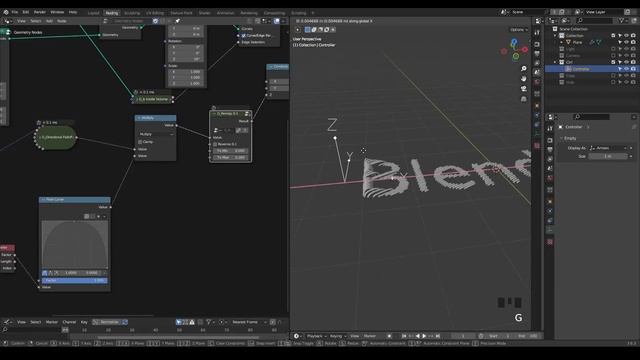Viewport: 640px width, 360px height.
Task: Hide Controller in viewport eye icon
Action: 626,69
